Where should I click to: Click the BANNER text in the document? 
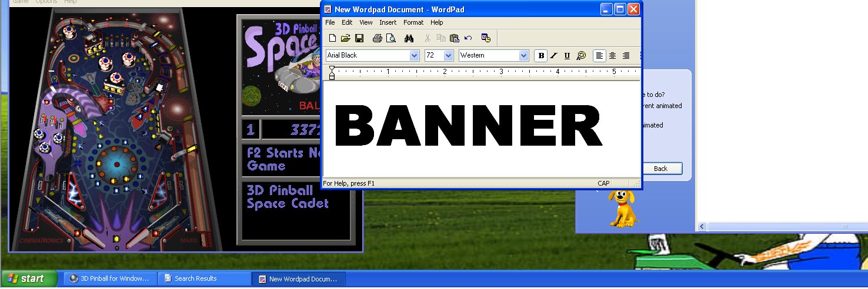(x=469, y=126)
